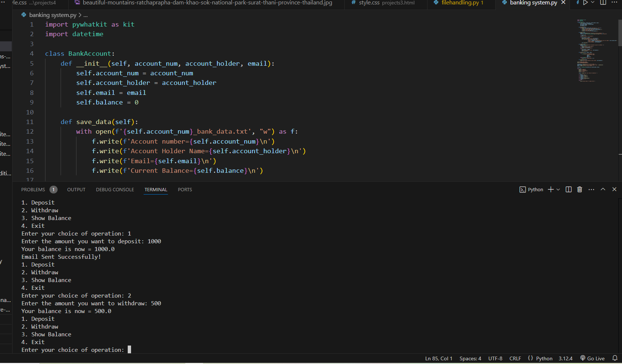
Task: Maximize the panel size with chevron
Action: (x=603, y=189)
